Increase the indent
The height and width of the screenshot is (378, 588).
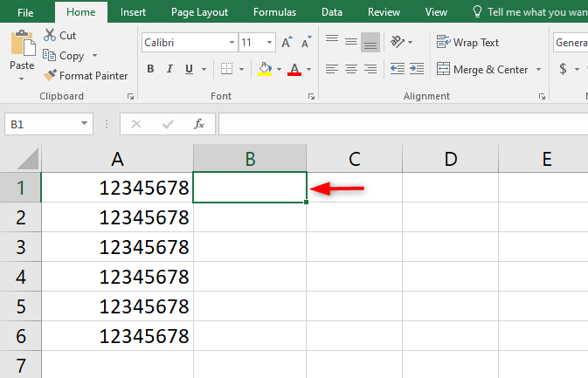[417, 69]
